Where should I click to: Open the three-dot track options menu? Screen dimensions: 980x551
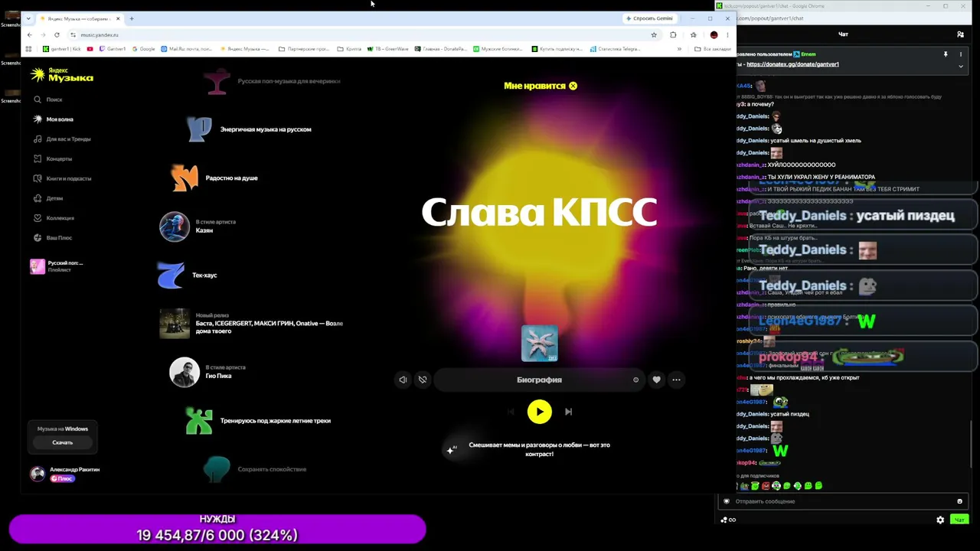click(676, 380)
